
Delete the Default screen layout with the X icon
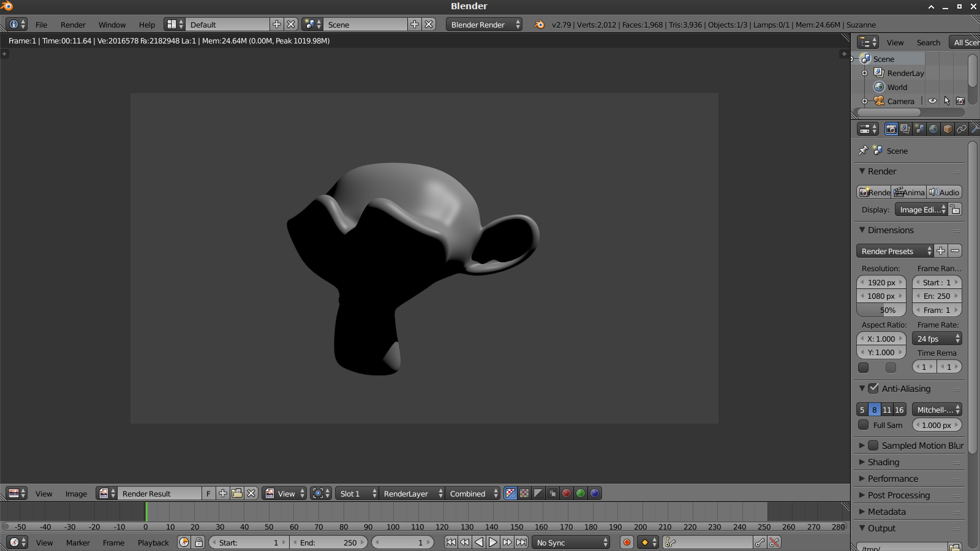(291, 24)
